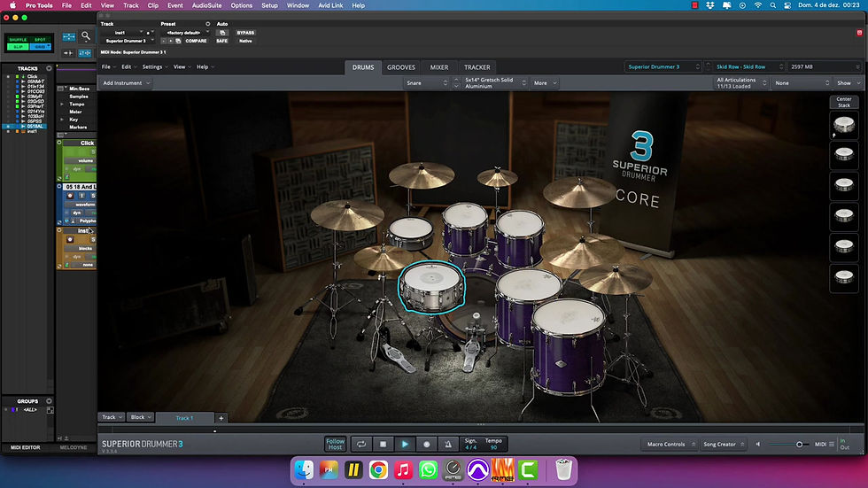Open the 5x14 Gretsch Solid Aluminium dropdown

tap(494, 83)
